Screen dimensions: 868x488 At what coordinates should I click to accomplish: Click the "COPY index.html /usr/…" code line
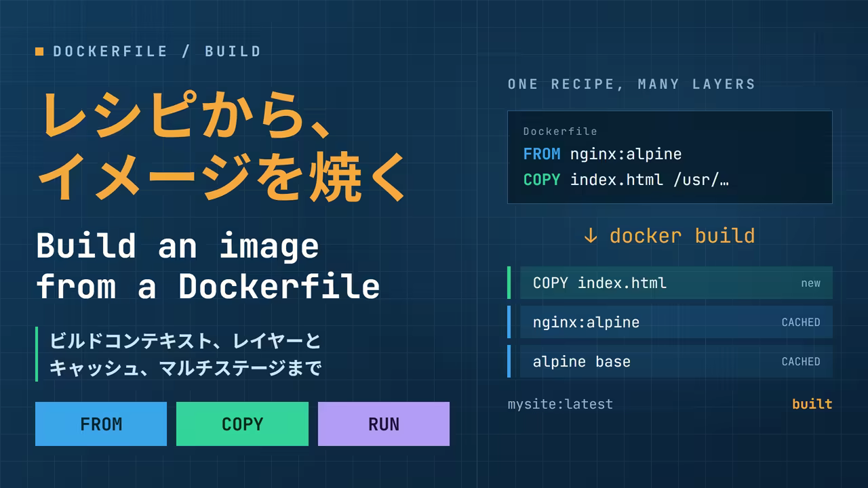click(x=626, y=180)
